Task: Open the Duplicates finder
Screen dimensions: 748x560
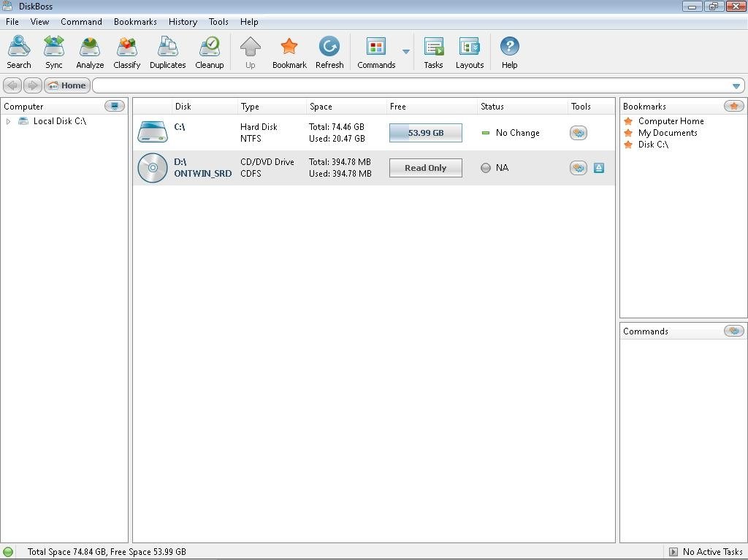Action: tap(167, 53)
